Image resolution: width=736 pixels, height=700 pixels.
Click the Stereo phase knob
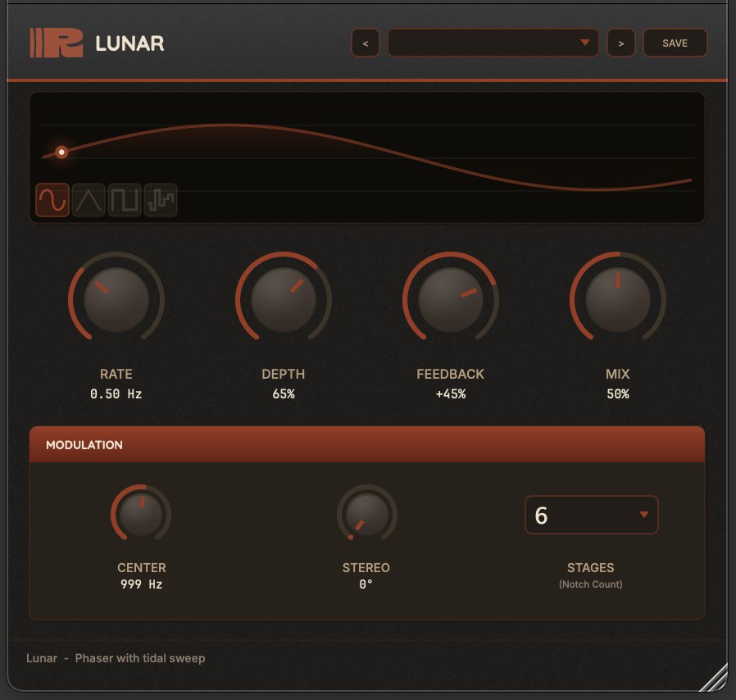367,515
